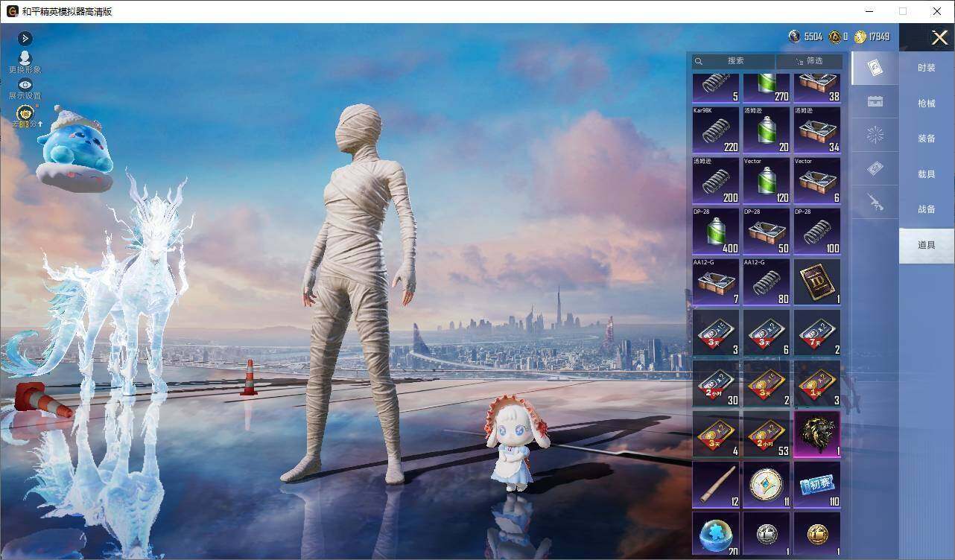955x560 pixels.
Task: Open the 筛选 filter dropdown
Action: tap(810, 61)
